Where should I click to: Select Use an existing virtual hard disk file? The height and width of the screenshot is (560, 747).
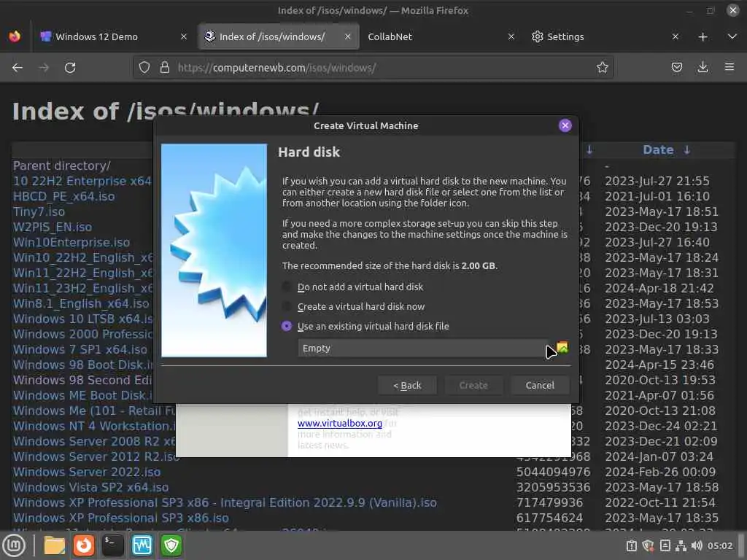365,326
